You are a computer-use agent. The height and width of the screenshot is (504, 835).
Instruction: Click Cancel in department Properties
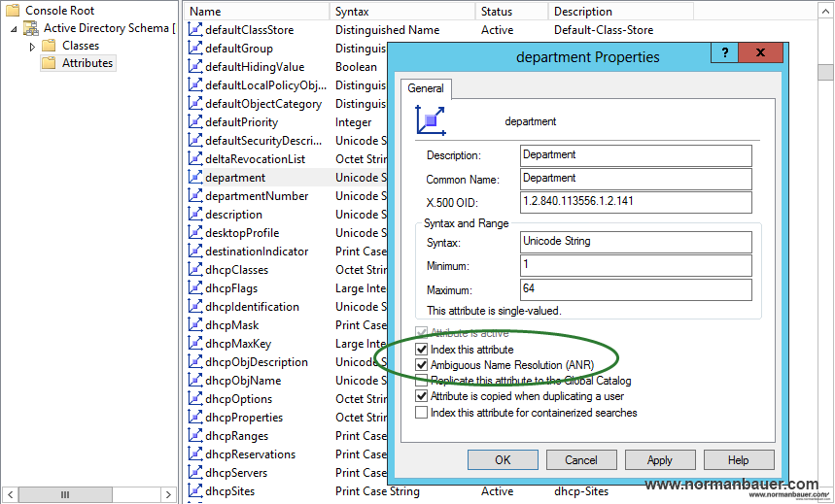coord(581,460)
